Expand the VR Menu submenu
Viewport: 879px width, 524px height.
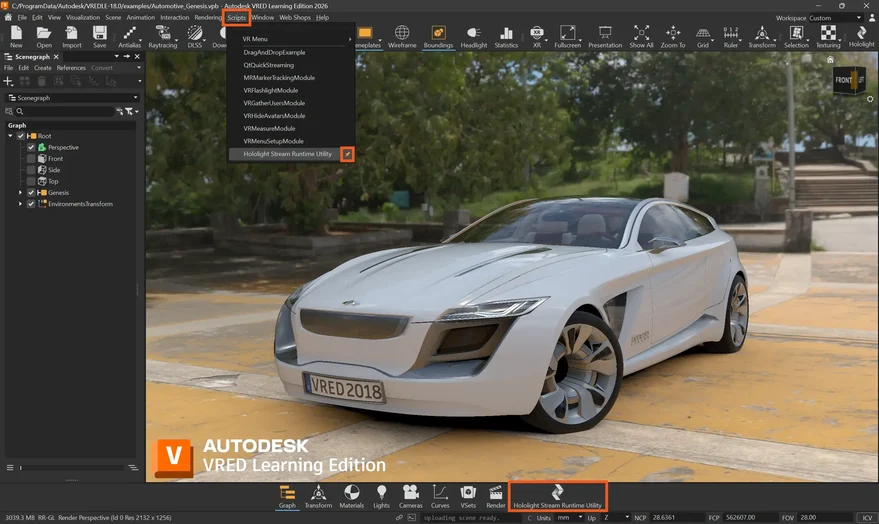coord(291,39)
